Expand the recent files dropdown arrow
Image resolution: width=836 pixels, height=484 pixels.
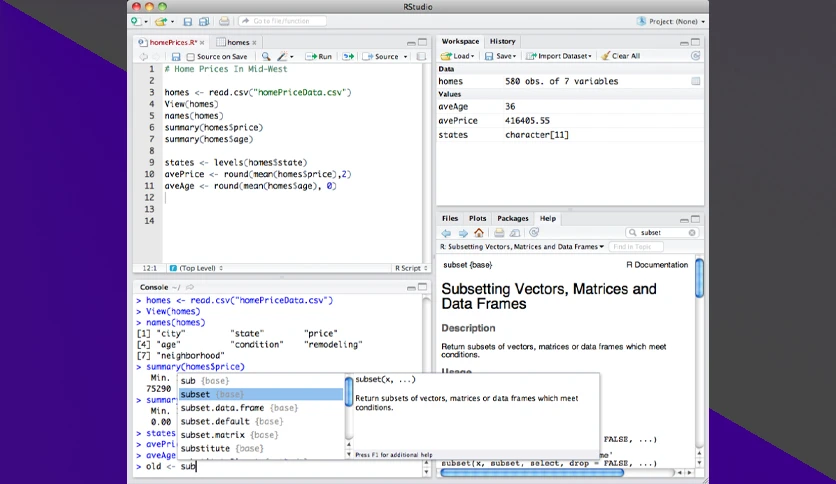pyautogui.click(x=172, y=22)
